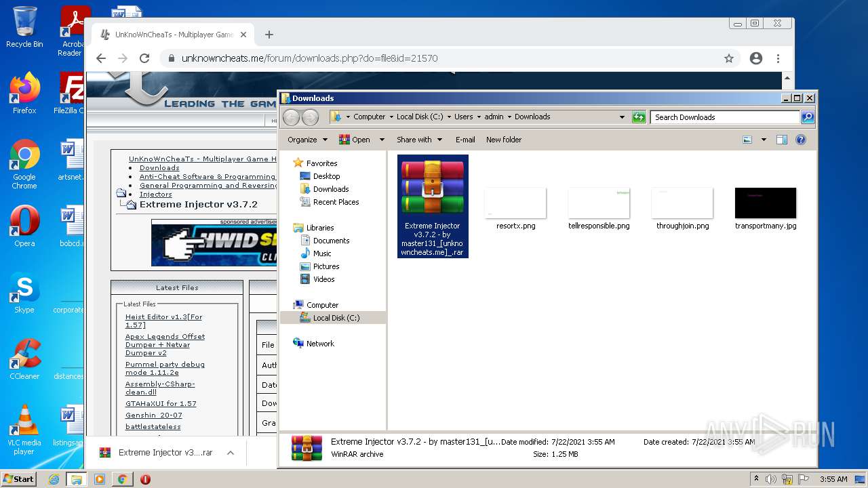Click E-mail in the Explorer toolbar
This screenshot has width=868, height=488.
tap(465, 140)
